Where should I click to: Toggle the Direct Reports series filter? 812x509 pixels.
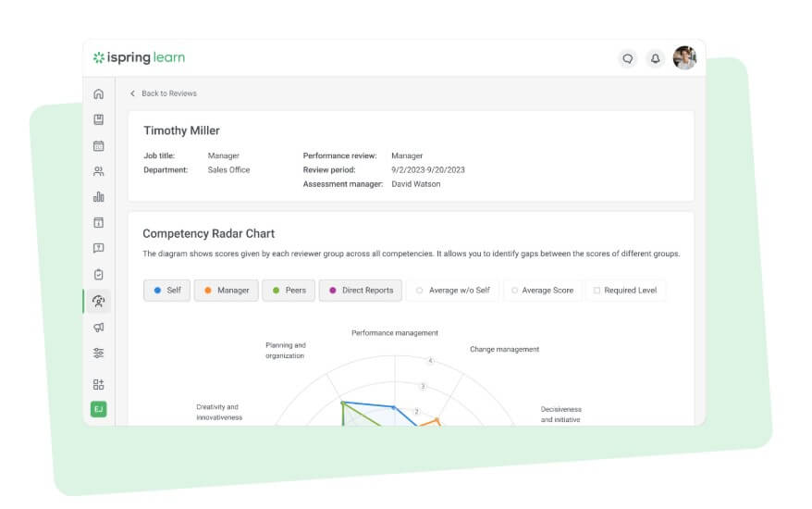coord(361,291)
